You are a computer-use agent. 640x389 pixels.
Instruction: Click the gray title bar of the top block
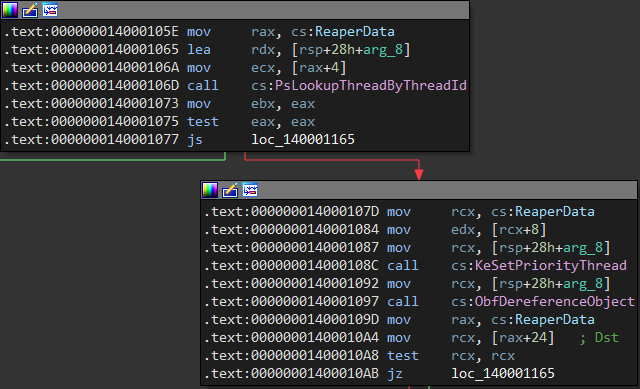263,10
